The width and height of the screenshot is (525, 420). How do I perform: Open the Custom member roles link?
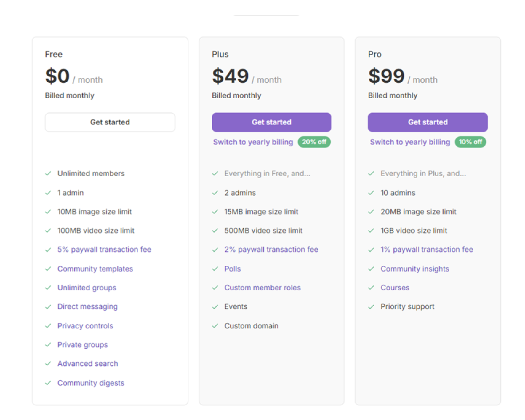262,288
